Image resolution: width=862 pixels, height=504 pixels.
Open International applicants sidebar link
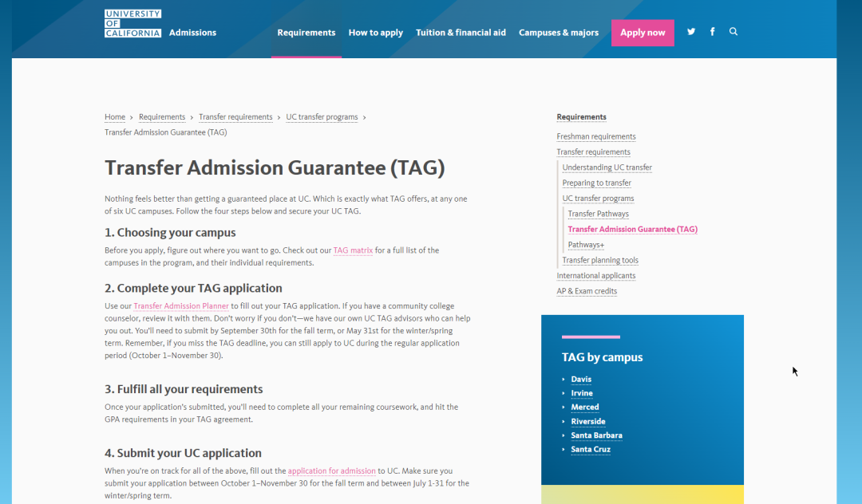pos(596,276)
